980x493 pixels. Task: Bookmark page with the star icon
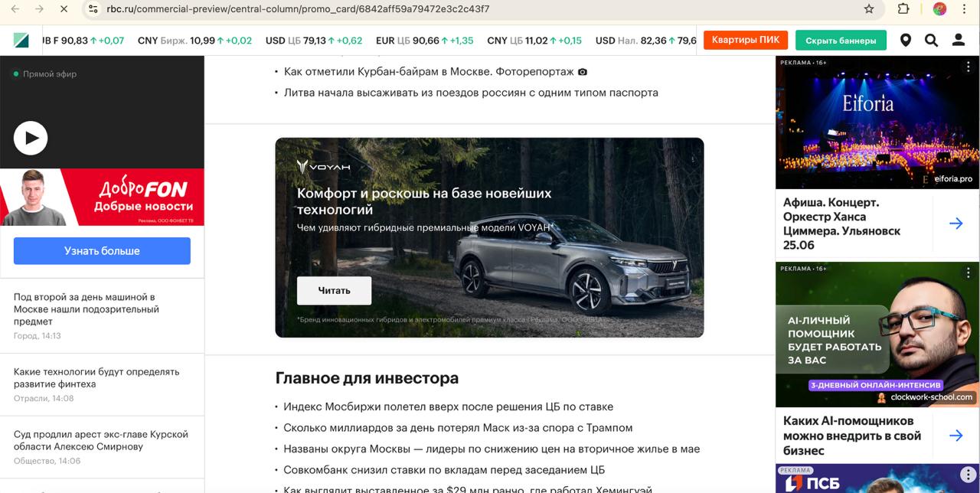(869, 9)
